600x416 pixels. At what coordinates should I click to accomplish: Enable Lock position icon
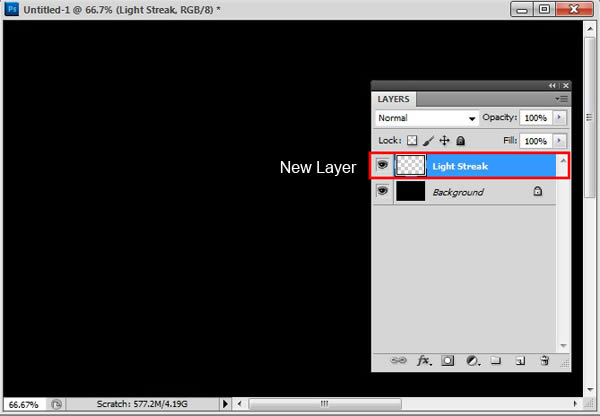tap(444, 140)
